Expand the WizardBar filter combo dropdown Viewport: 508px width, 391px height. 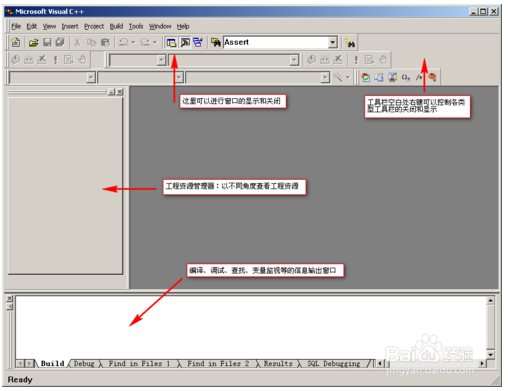coord(179,77)
